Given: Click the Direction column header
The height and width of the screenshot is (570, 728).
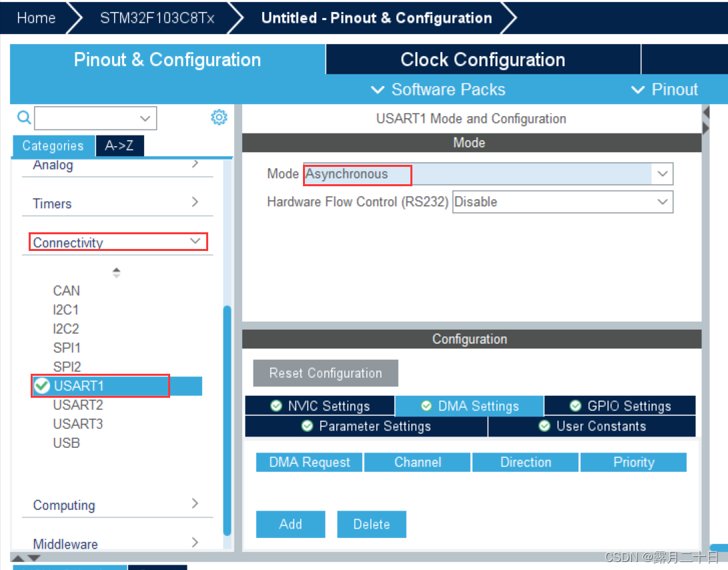Looking at the screenshot, I should coord(526,463).
